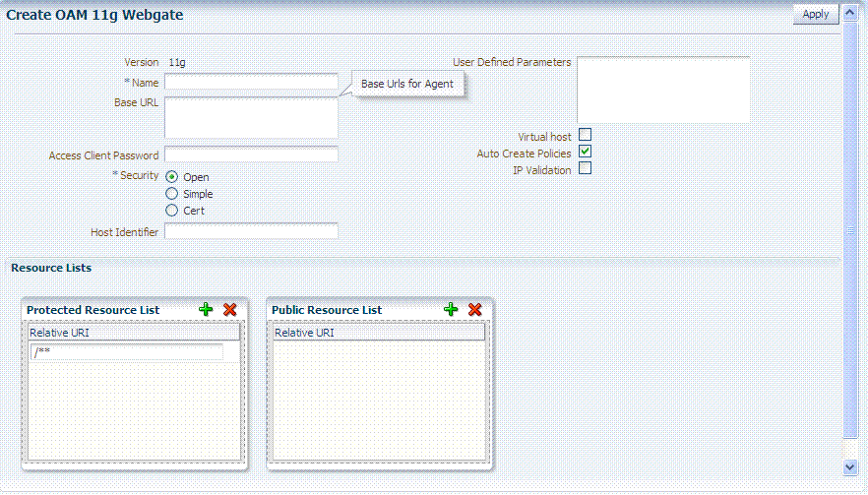Edit the /** protected resource URI
868x495 pixels.
click(127, 351)
